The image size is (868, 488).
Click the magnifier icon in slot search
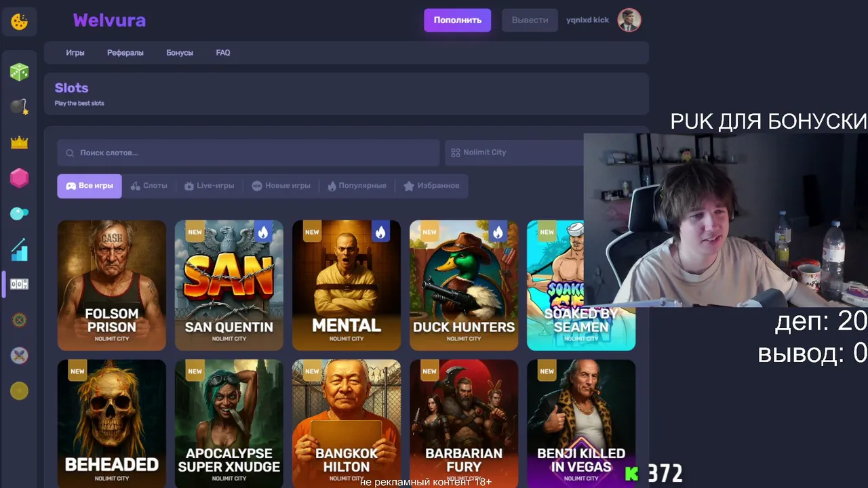pyautogui.click(x=70, y=153)
